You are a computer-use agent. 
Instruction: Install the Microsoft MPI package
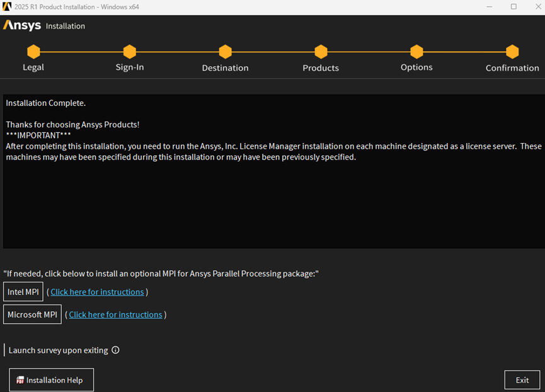(32, 314)
